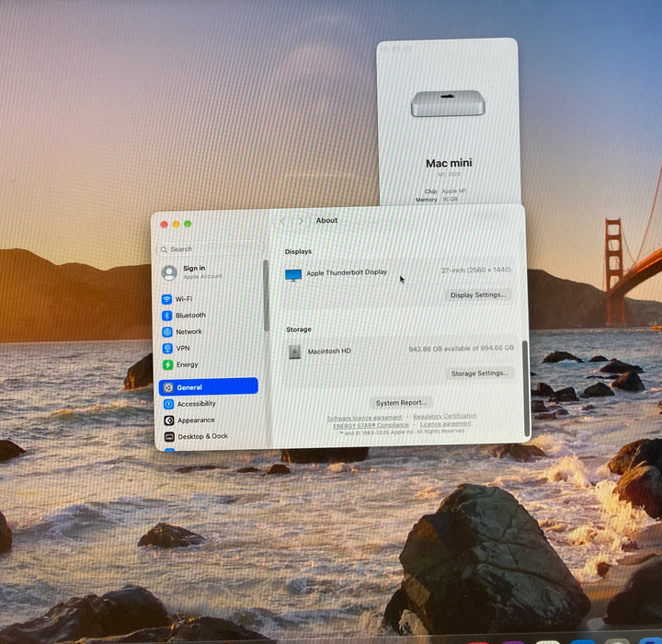Click the Mac mini image in About window
The image size is (662, 644).
(x=448, y=103)
